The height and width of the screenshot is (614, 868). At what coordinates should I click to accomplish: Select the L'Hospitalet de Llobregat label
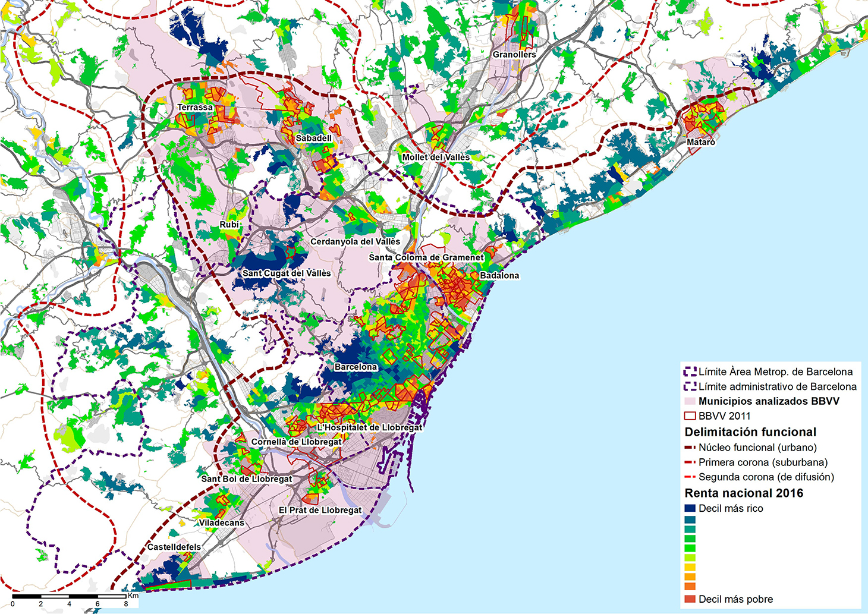(x=369, y=427)
